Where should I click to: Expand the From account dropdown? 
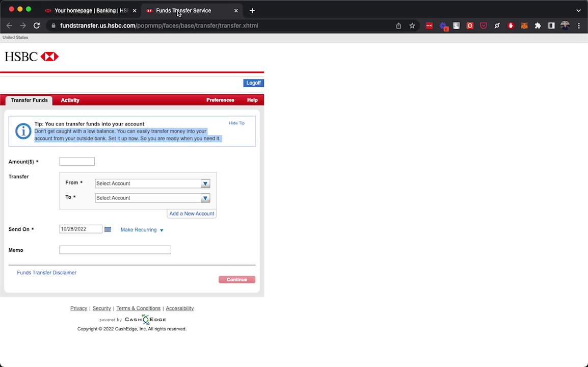(205, 183)
